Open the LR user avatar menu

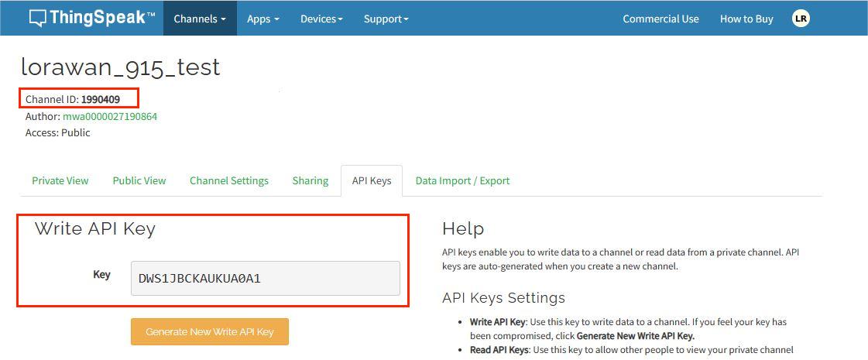coord(801,19)
